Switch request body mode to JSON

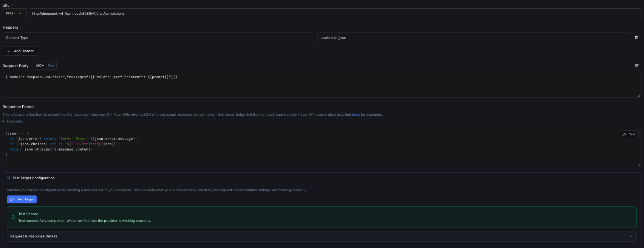pos(40,65)
